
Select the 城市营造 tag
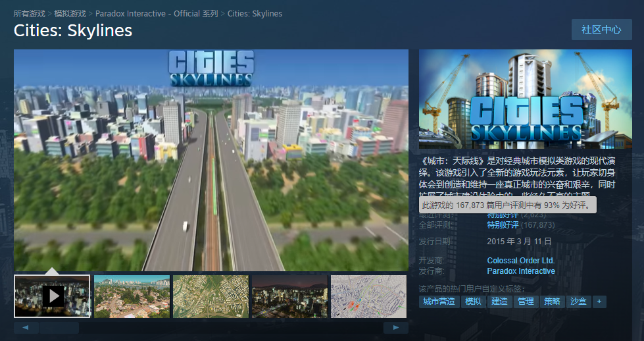tap(439, 302)
